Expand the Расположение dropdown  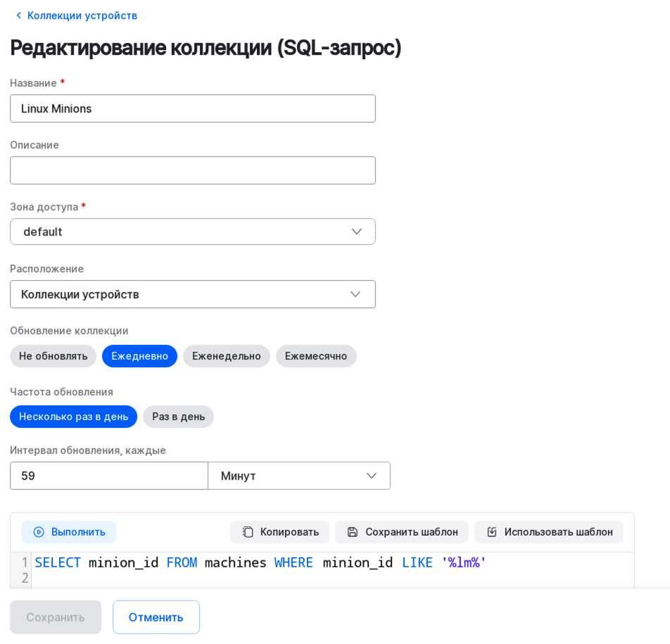click(192, 294)
